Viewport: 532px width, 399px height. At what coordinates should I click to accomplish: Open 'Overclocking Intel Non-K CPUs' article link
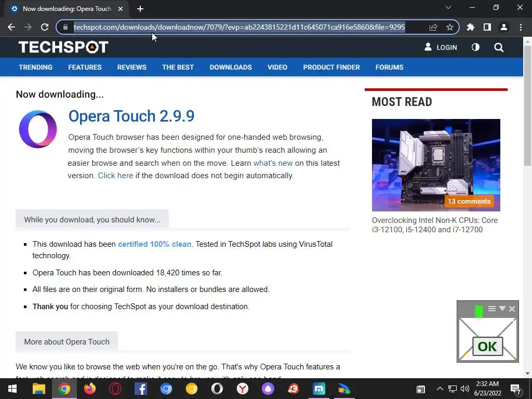click(435, 224)
